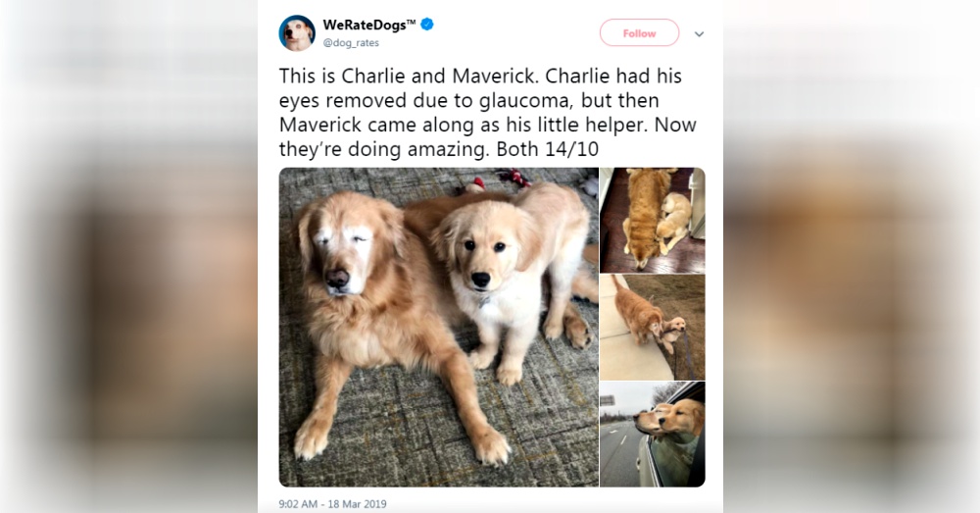Click the blurred background right of tweet
This screenshot has width=980, height=513.
pos(852,257)
